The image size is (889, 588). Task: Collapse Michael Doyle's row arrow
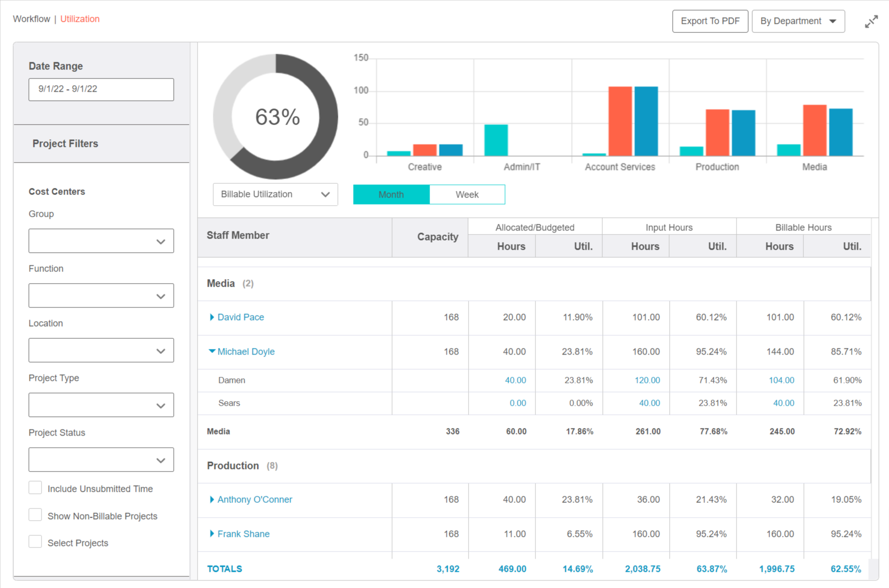212,351
